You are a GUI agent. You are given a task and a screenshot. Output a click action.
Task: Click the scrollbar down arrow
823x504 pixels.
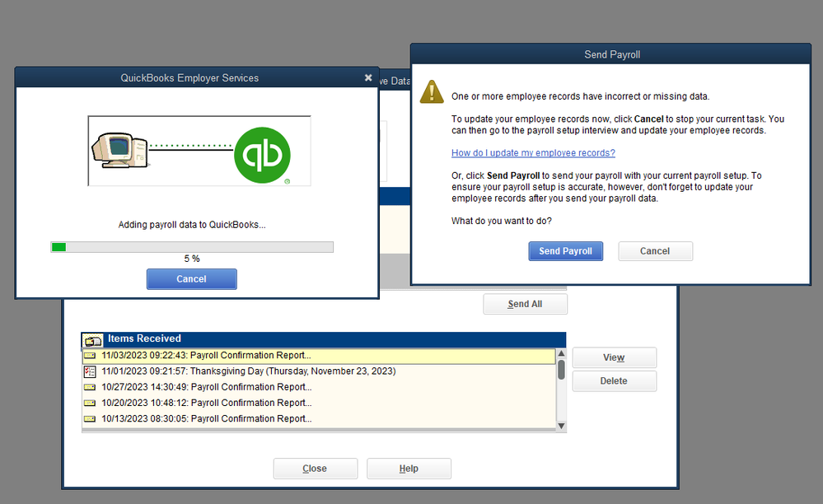[561, 424]
